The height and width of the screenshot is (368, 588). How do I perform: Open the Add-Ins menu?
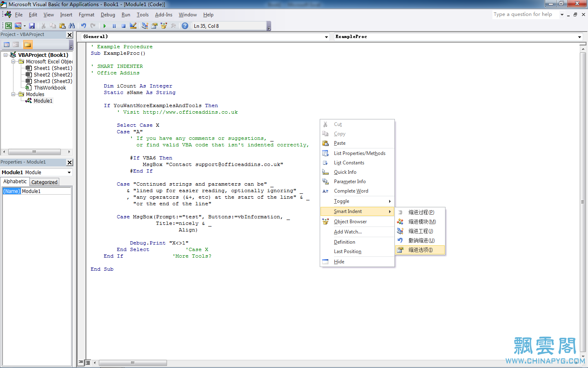(x=164, y=15)
